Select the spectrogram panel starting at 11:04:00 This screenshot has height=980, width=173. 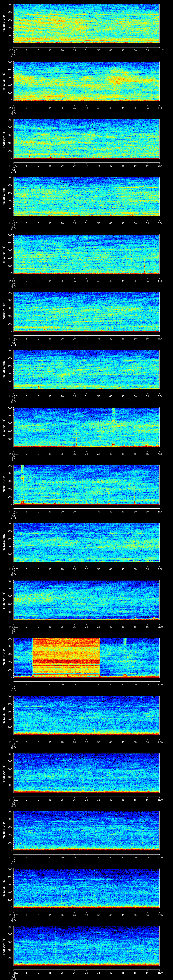point(86,312)
